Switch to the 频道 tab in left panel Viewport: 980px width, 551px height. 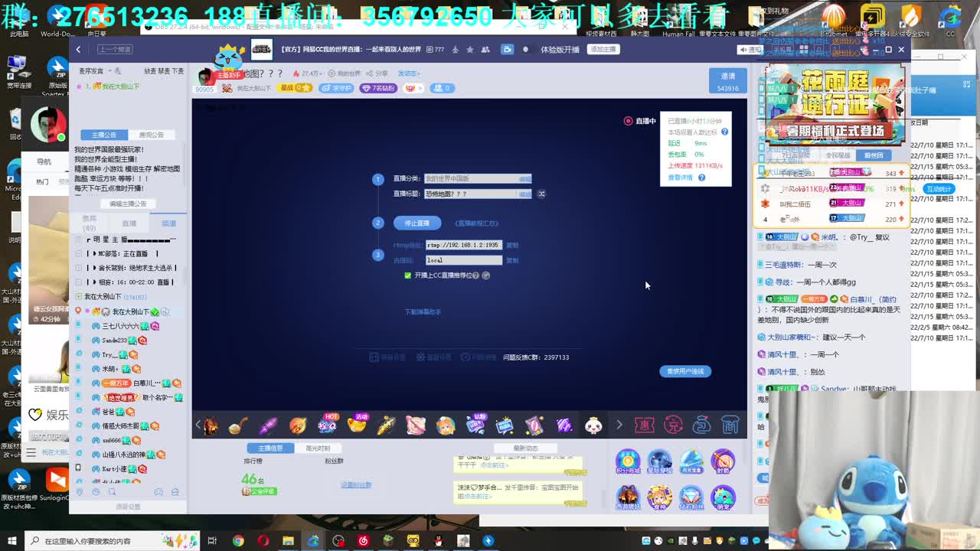click(168, 223)
